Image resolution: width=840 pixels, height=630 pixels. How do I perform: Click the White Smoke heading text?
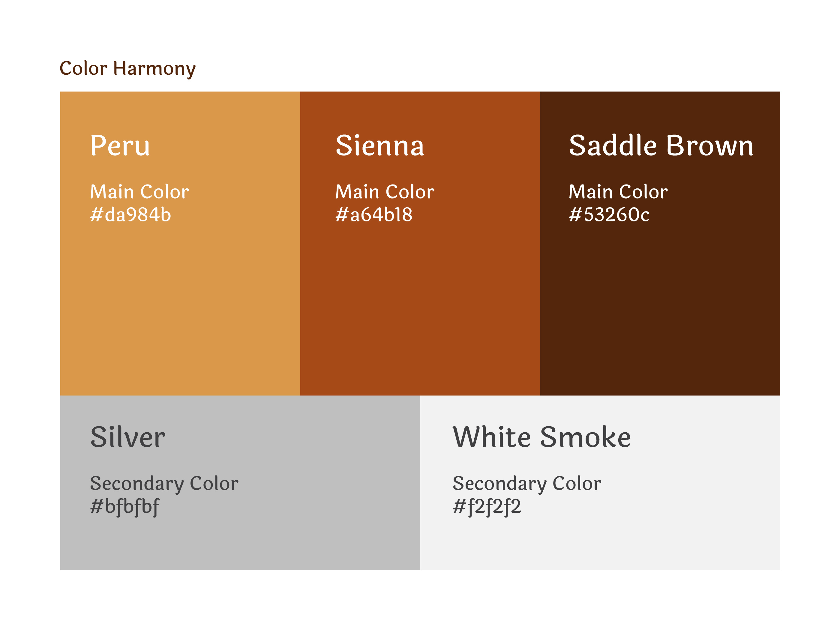click(x=541, y=437)
